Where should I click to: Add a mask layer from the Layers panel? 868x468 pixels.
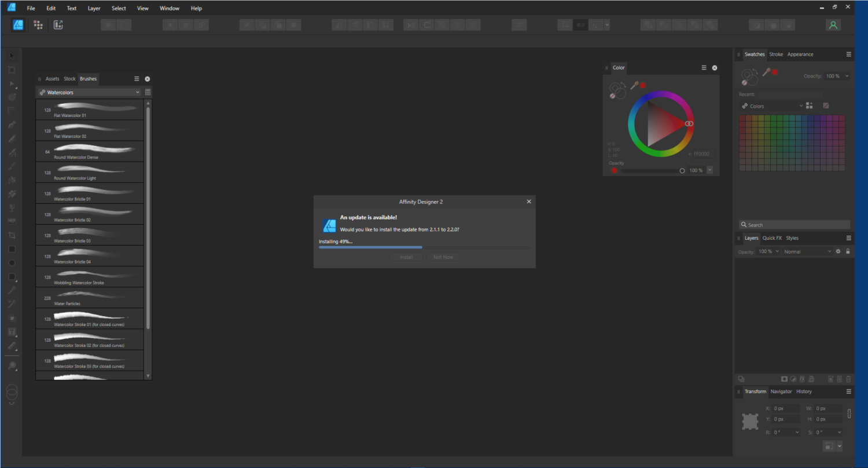tap(785, 379)
